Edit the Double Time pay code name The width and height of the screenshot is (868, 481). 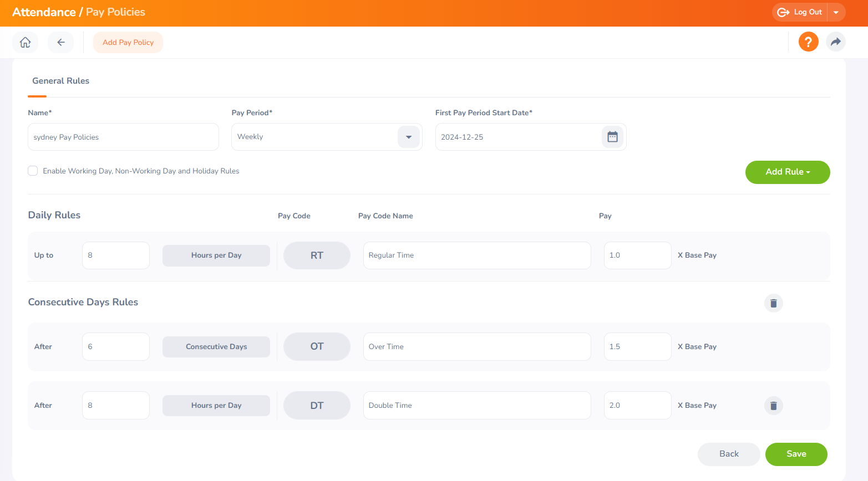pyautogui.click(x=477, y=406)
